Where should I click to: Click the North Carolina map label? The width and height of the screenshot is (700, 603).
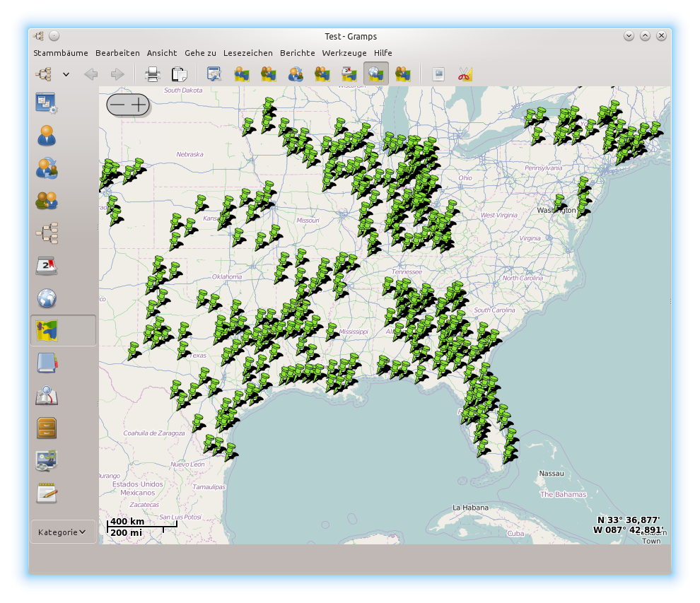(523, 278)
